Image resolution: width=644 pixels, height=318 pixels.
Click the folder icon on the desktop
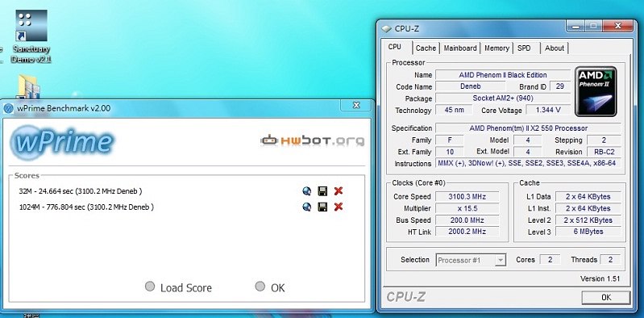[29, 86]
